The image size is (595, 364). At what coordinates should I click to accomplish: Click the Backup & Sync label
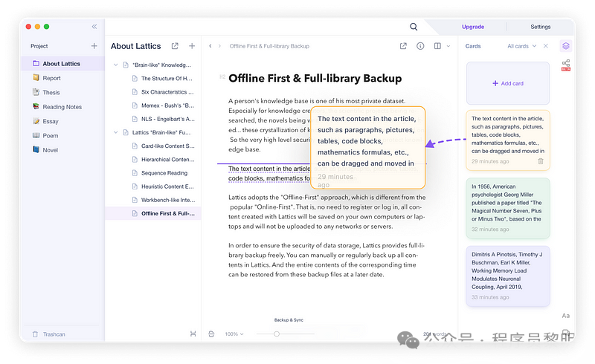pos(289,320)
